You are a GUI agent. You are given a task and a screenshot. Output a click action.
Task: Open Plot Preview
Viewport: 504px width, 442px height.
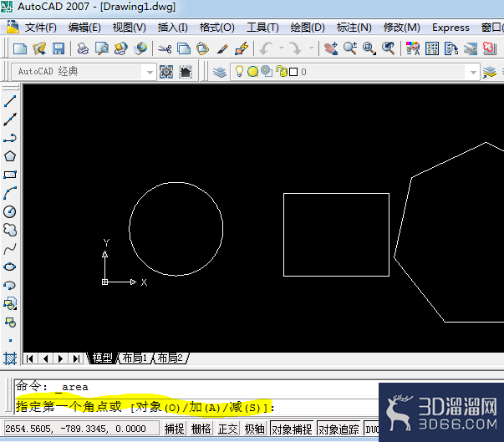(102, 48)
